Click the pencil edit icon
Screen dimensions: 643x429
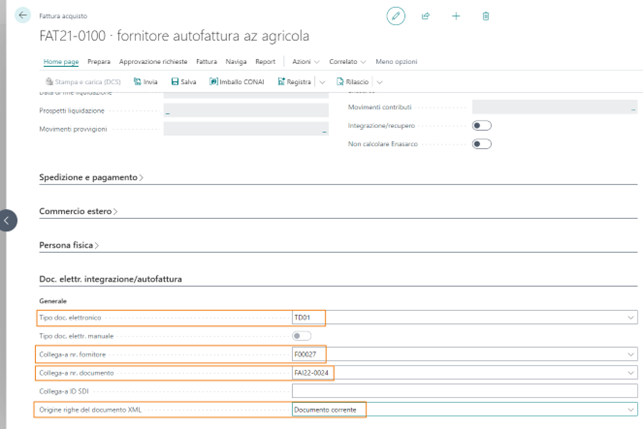tap(396, 16)
